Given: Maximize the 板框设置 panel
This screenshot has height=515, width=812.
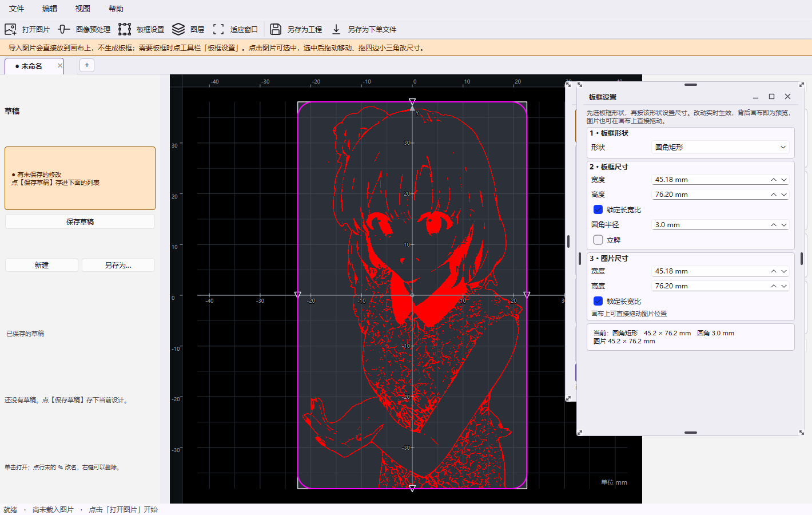Looking at the screenshot, I should (771, 97).
